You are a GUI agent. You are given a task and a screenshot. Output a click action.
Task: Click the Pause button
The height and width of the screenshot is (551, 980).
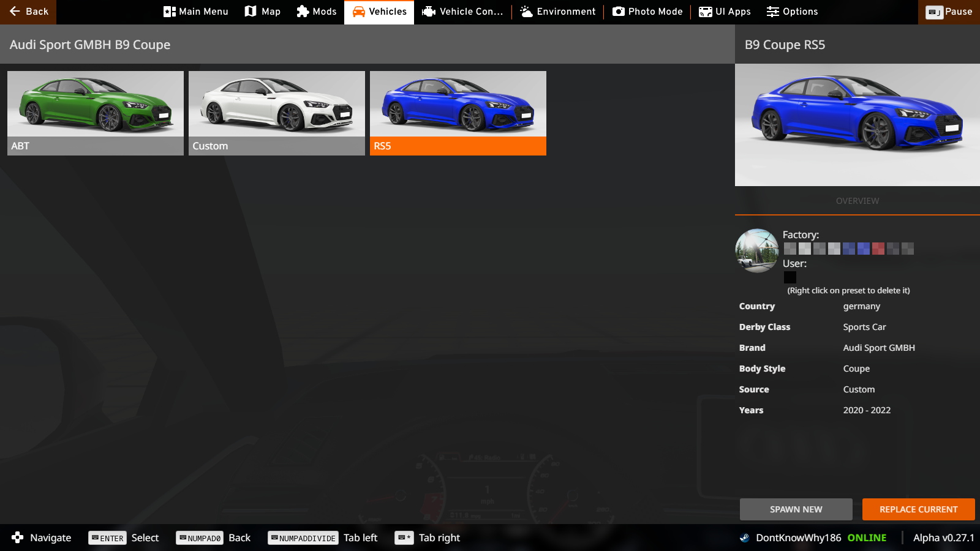949,12
